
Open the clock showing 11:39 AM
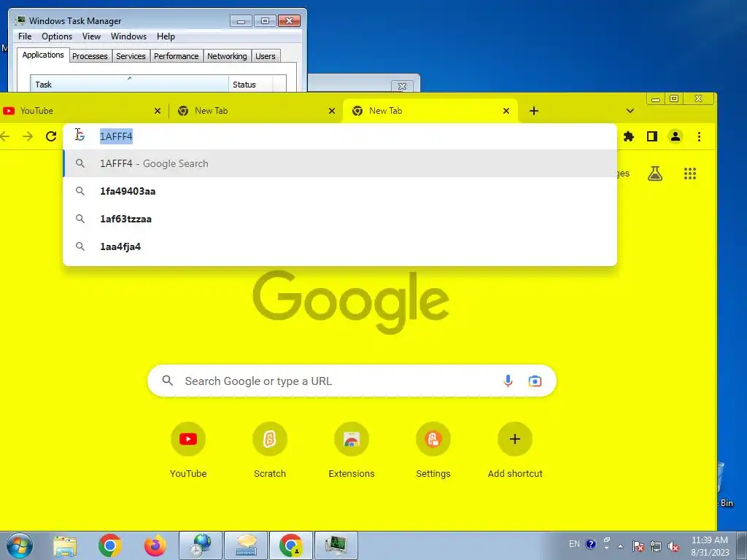pyautogui.click(x=710, y=546)
